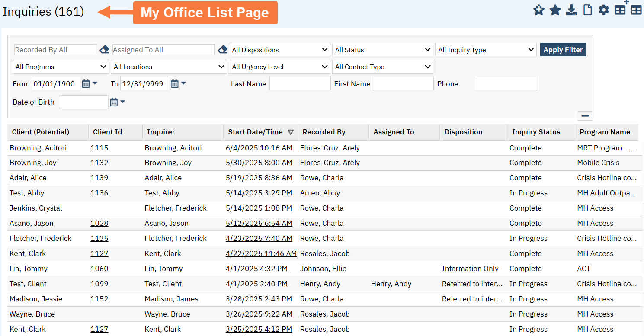
Task: Open the calendar picker for the From date
Action: (x=86, y=83)
